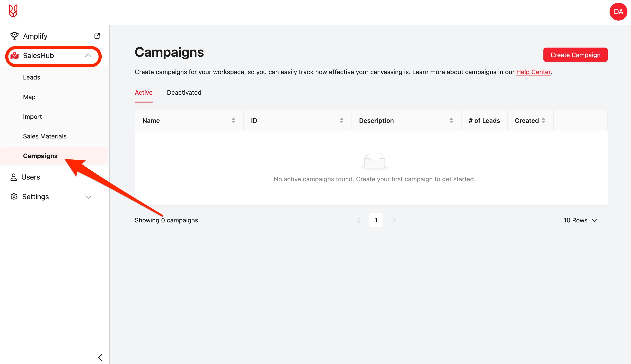Sort campaigns by Name column

point(233,121)
